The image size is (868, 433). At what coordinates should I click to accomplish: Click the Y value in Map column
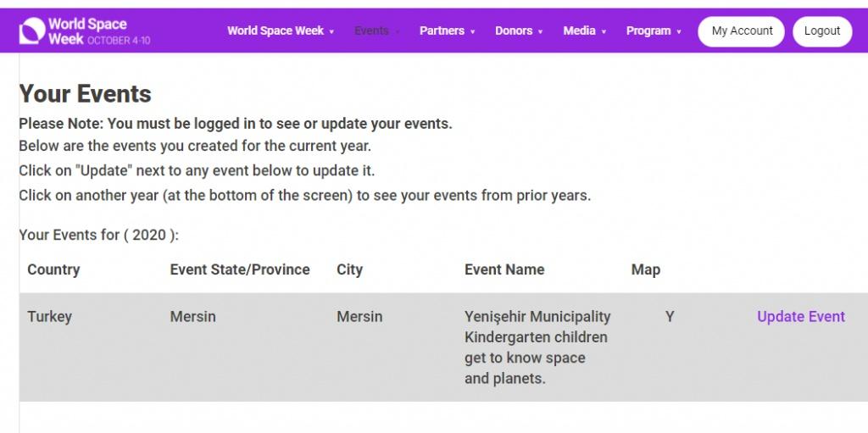pyautogui.click(x=670, y=317)
